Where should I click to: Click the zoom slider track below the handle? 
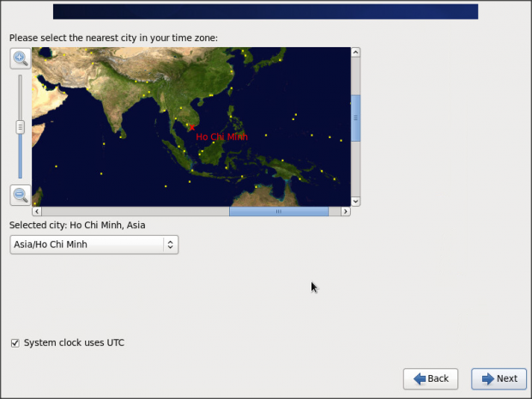click(x=20, y=159)
